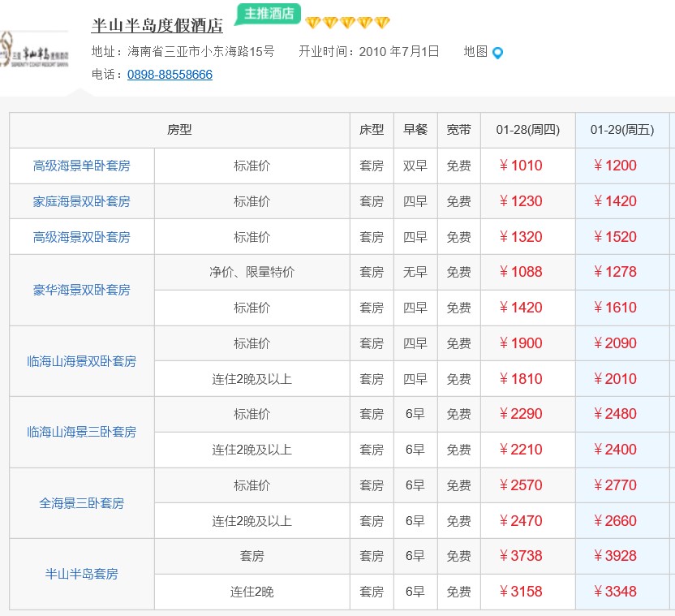This screenshot has height=616, width=675.
Task: Open the 地图 map link text
Action: pos(475,51)
